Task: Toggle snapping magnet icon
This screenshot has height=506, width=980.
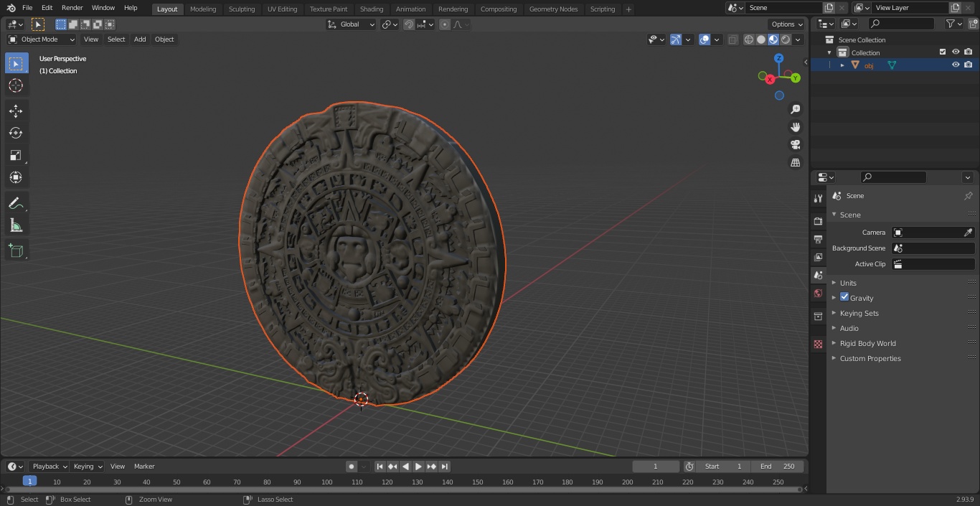Action: coord(409,24)
